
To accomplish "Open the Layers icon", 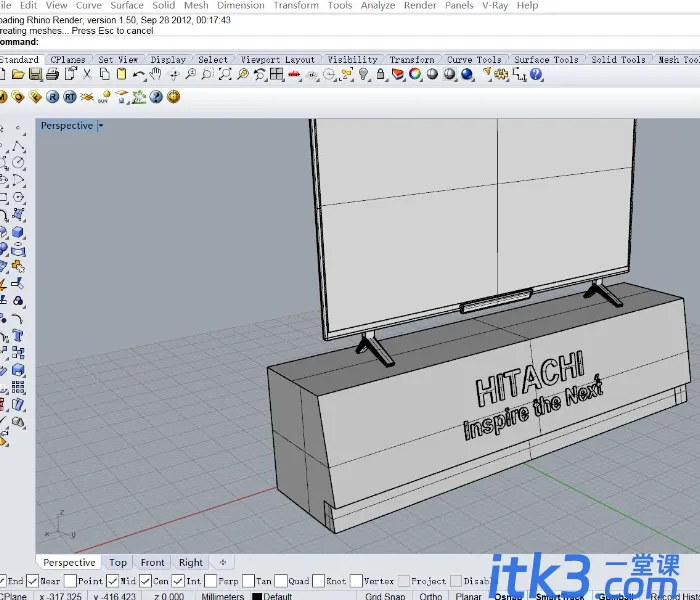I will pyautogui.click(x=398, y=75).
